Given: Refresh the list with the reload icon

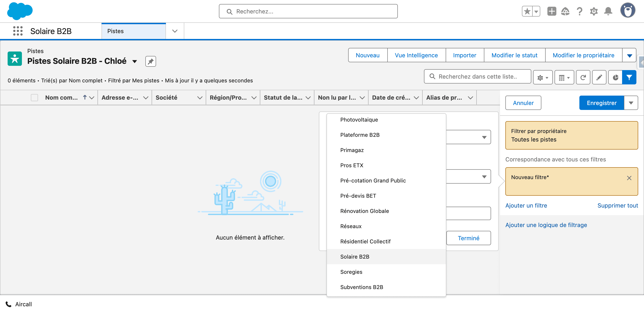Looking at the screenshot, I should (x=583, y=77).
